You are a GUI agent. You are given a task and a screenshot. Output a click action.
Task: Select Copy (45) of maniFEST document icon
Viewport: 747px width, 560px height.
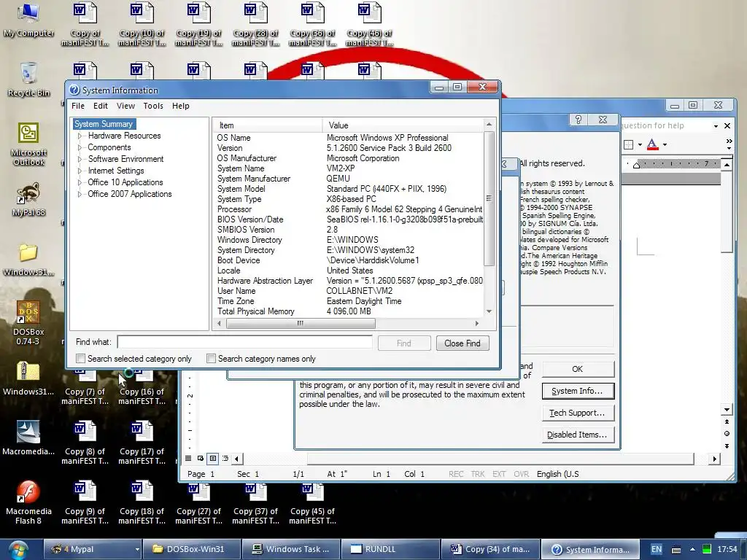[312, 502]
